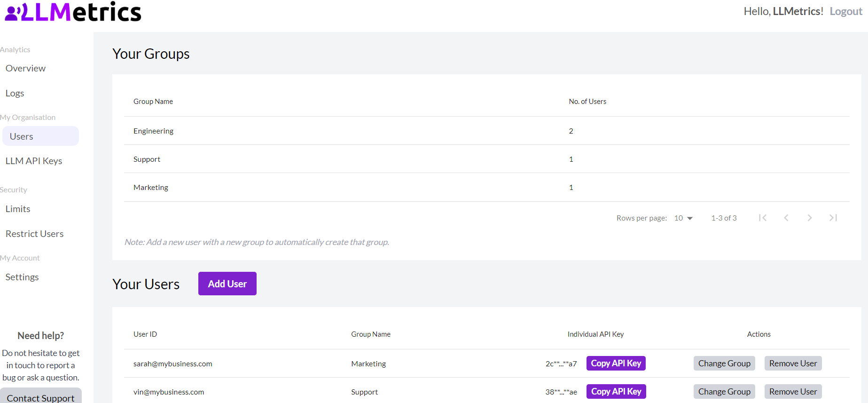Copy API key for sarah@mybusiness.com

click(x=616, y=363)
